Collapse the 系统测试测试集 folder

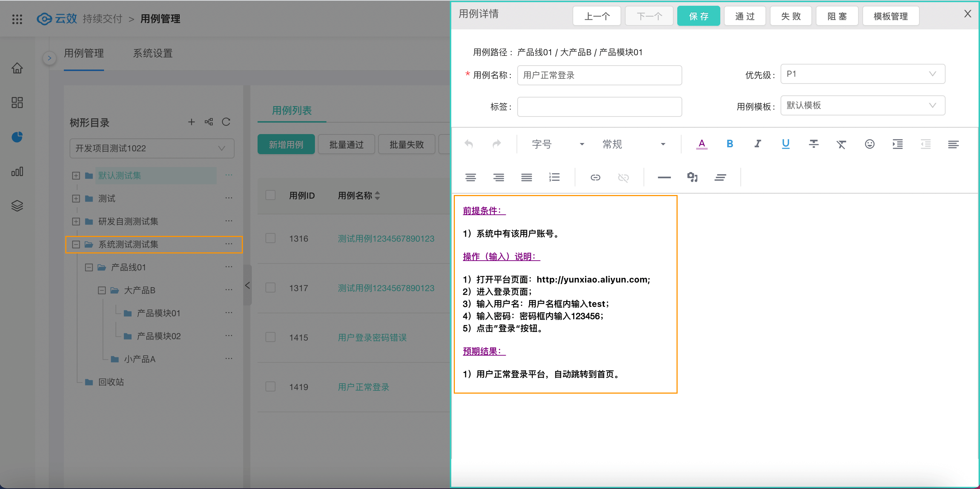tap(76, 244)
